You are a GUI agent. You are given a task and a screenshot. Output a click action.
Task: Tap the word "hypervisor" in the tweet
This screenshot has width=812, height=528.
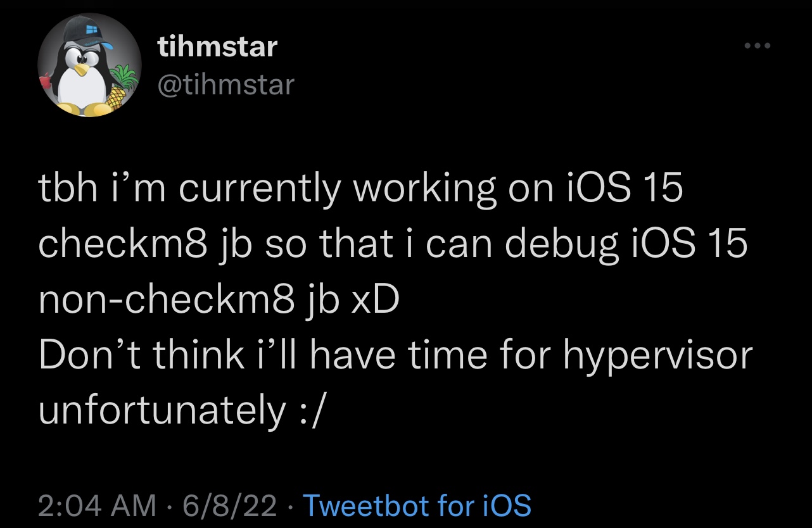(657, 356)
